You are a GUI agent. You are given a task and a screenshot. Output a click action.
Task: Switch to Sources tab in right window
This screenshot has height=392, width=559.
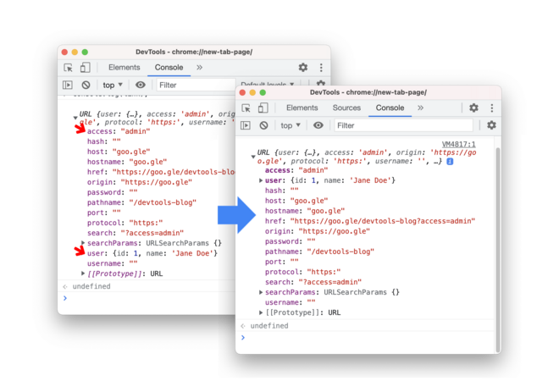point(346,108)
